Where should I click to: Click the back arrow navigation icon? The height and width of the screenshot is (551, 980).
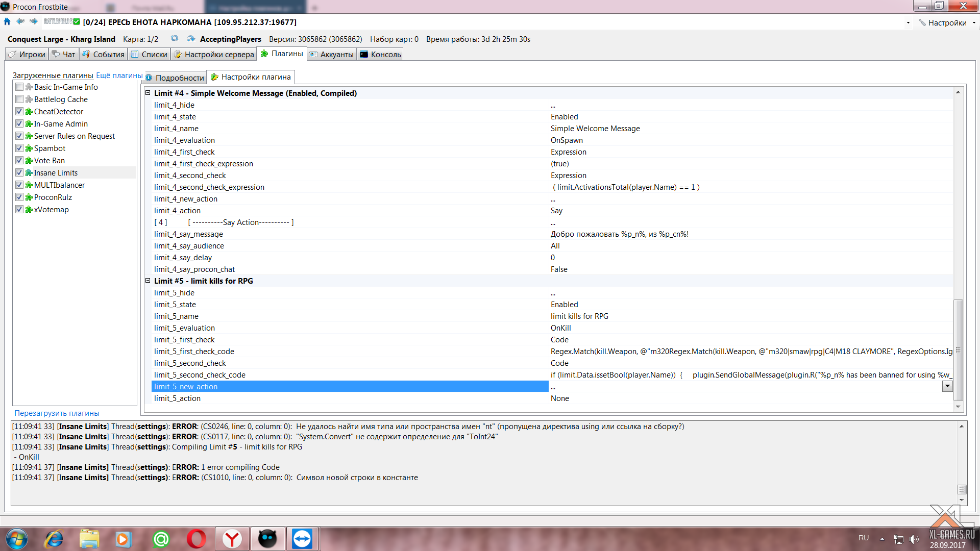click(20, 22)
